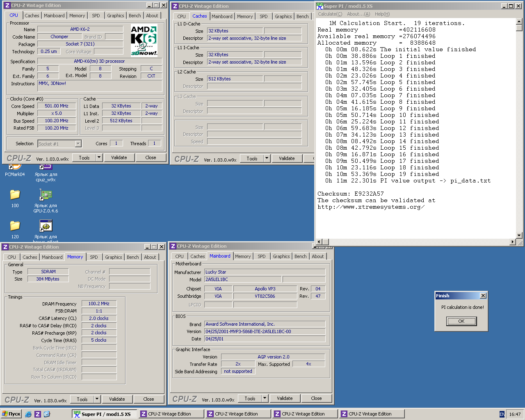Click the 16:47 clock in system tray

click(x=515, y=414)
